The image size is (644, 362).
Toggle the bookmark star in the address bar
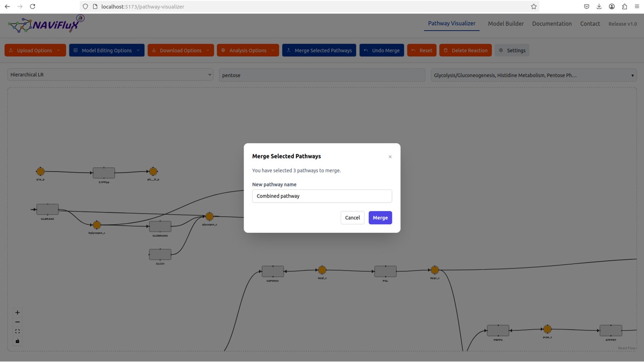click(533, 7)
